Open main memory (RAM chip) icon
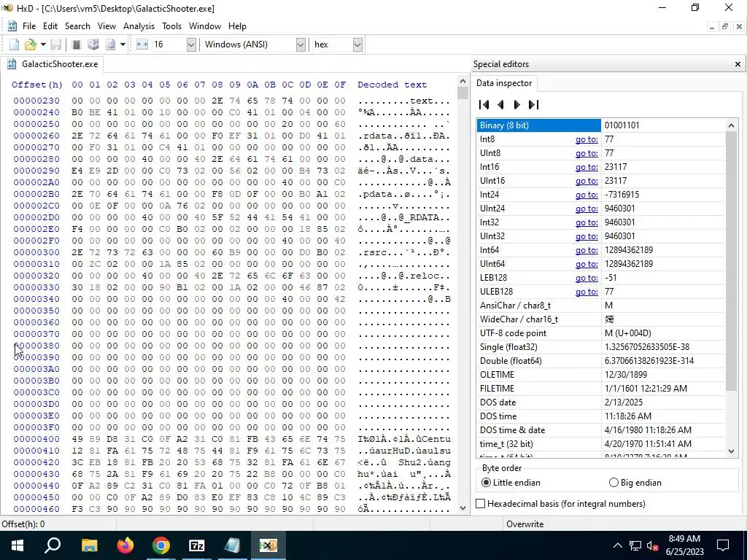 click(76, 44)
